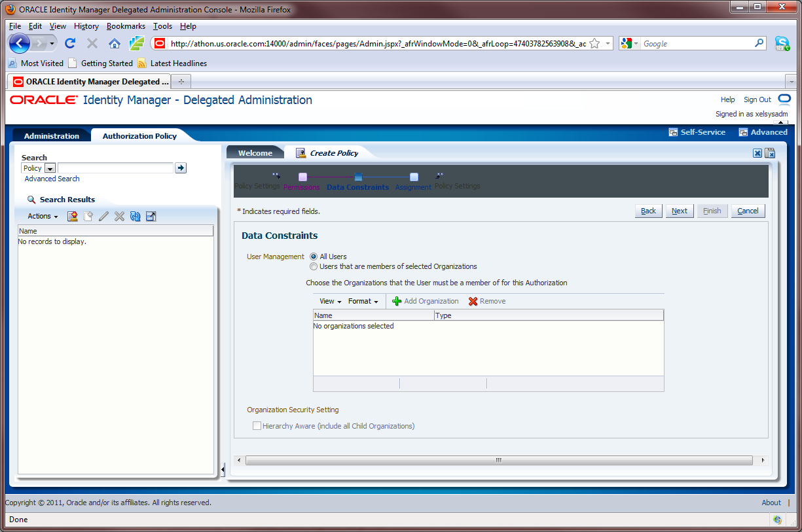Click the magnifier icon next to Search Results
This screenshot has width=802, height=532.
31,200
